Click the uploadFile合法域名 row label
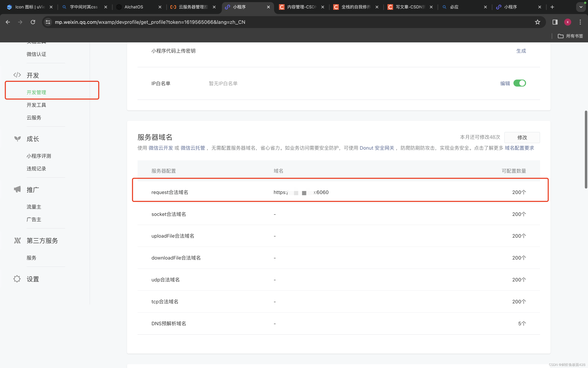The height and width of the screenshot is (368, 588). pyautogui.click(x=173, y=236)
